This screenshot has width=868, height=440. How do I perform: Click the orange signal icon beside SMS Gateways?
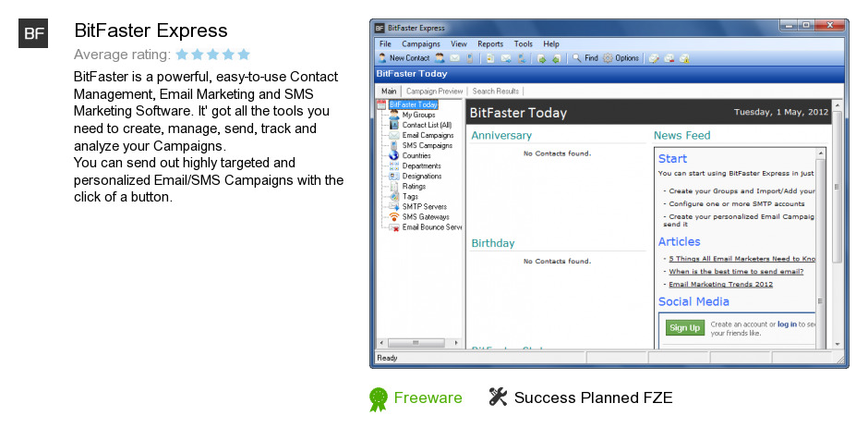393,216
